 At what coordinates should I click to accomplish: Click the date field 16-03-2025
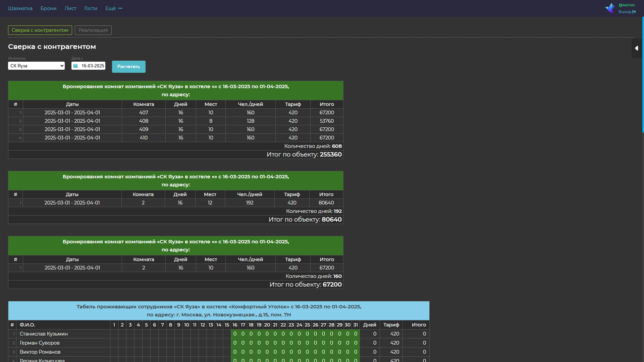[89, 66]
